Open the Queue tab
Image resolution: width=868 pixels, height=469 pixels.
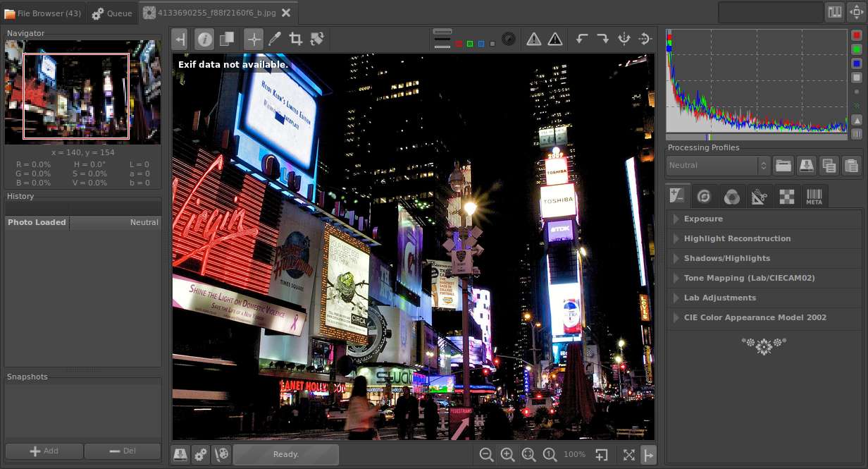(x=112, y=13)
